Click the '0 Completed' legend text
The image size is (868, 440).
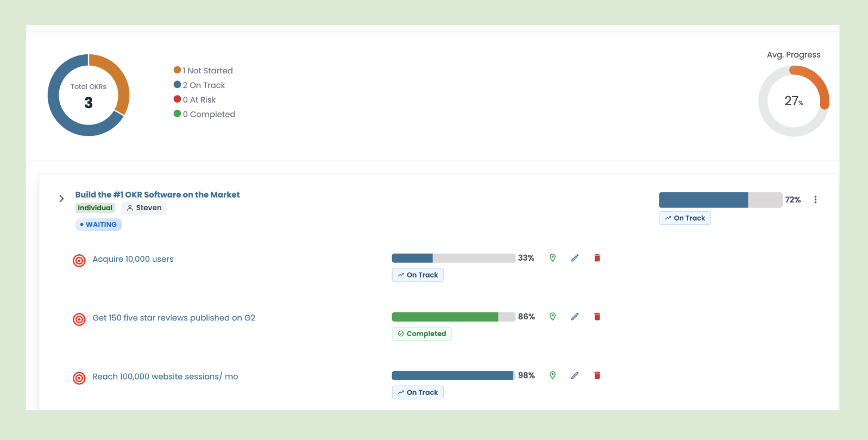click(209, 115)
